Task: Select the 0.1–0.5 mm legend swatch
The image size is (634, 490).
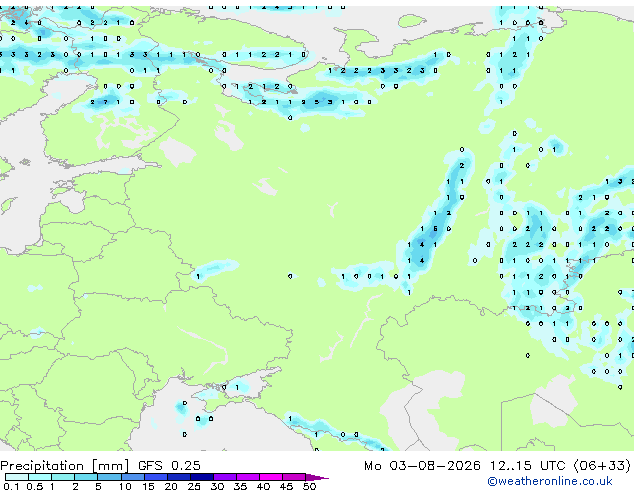Action: [17, 477]
